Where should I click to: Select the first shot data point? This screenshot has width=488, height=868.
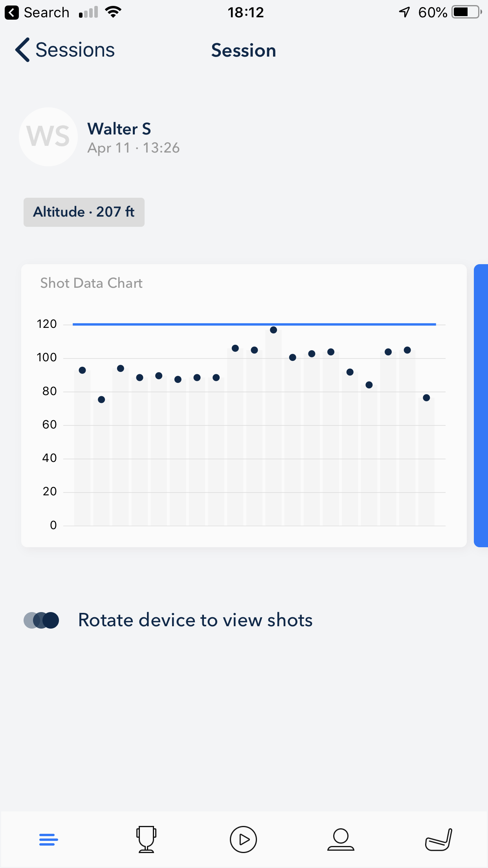point(82,370)
